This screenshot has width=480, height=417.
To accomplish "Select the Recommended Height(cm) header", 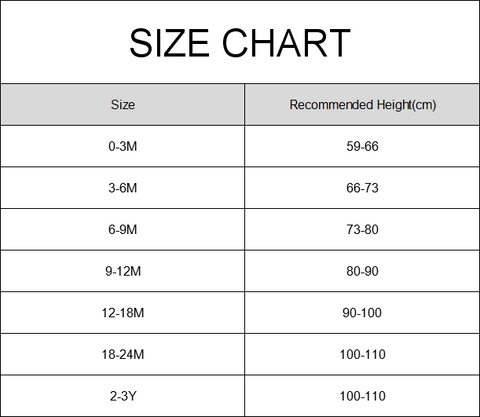I will tap(363, 105).
